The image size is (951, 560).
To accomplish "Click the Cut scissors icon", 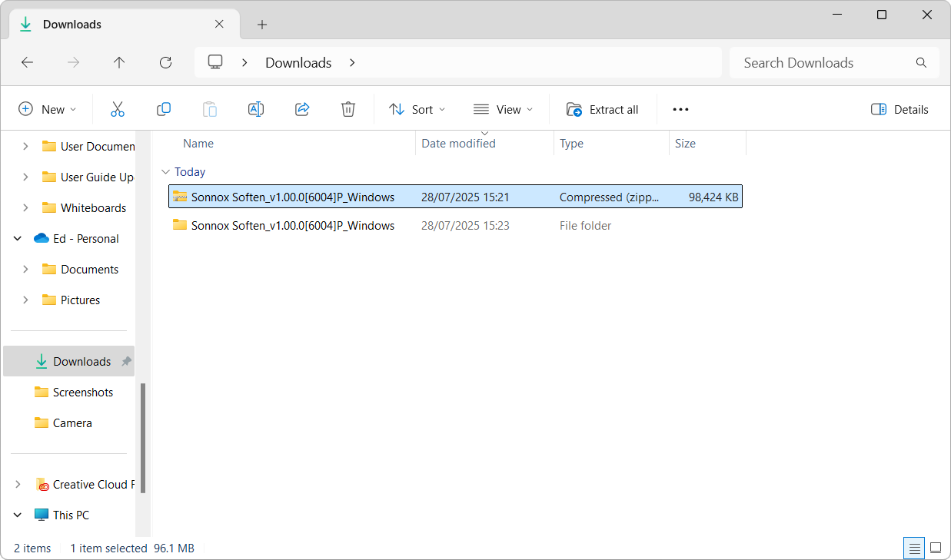I will point(118,109).
